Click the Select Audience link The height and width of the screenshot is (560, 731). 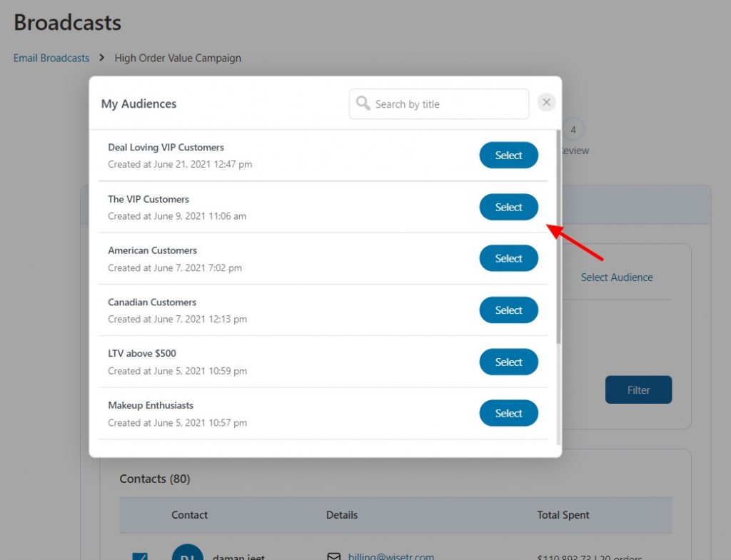(x=617, y=278)
